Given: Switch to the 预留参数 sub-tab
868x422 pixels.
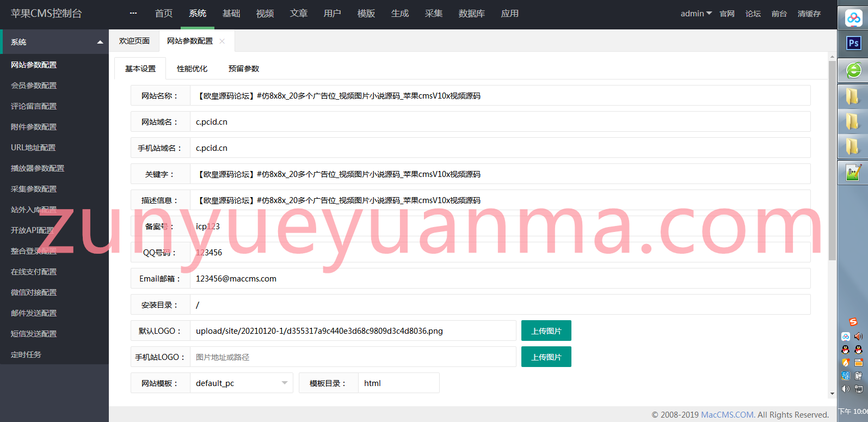Looking at the screenshot, I should point(244,69).
